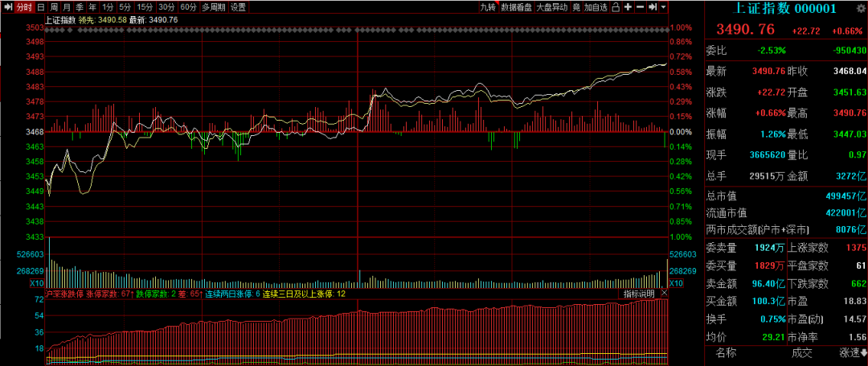Click the 沪深涨跌停 indicator title
Image resolution: width=868 pixels, height=366 pixels.
pyautogui.click(x=63, y=294)
